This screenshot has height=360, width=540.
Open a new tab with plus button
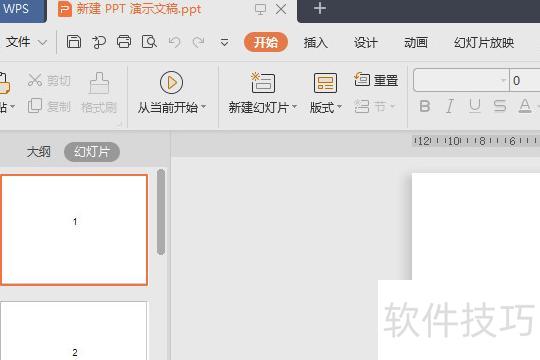[320, 8]
